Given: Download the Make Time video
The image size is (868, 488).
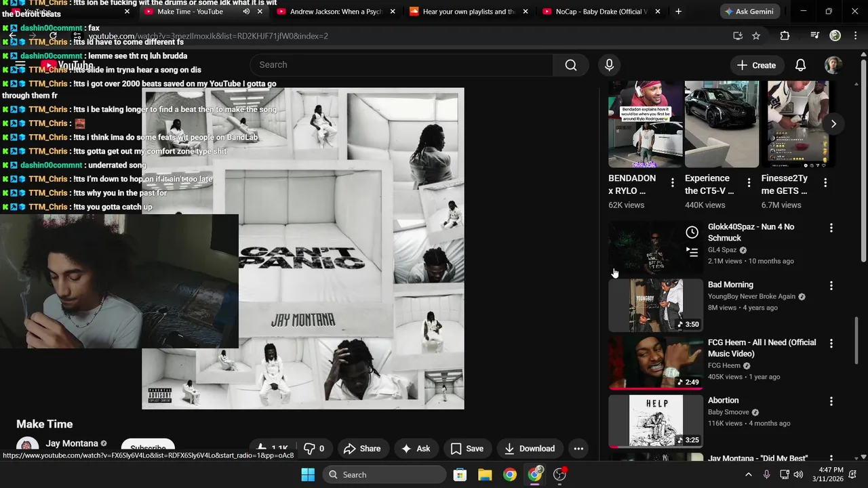Looking at the screenshot, I should pyautogui.click(x=530, y=449).
